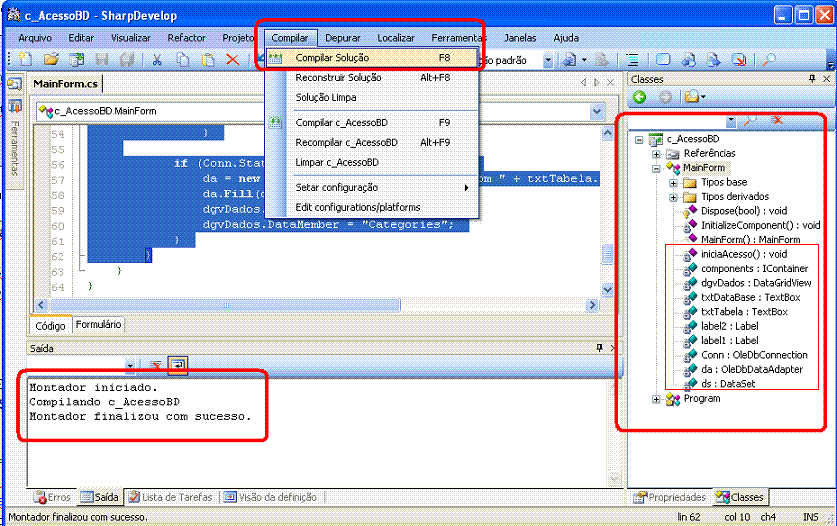Click the grey Forward arrow in Classes panel
The width and height of the screenshot is (837, 526).
[665, 97]
